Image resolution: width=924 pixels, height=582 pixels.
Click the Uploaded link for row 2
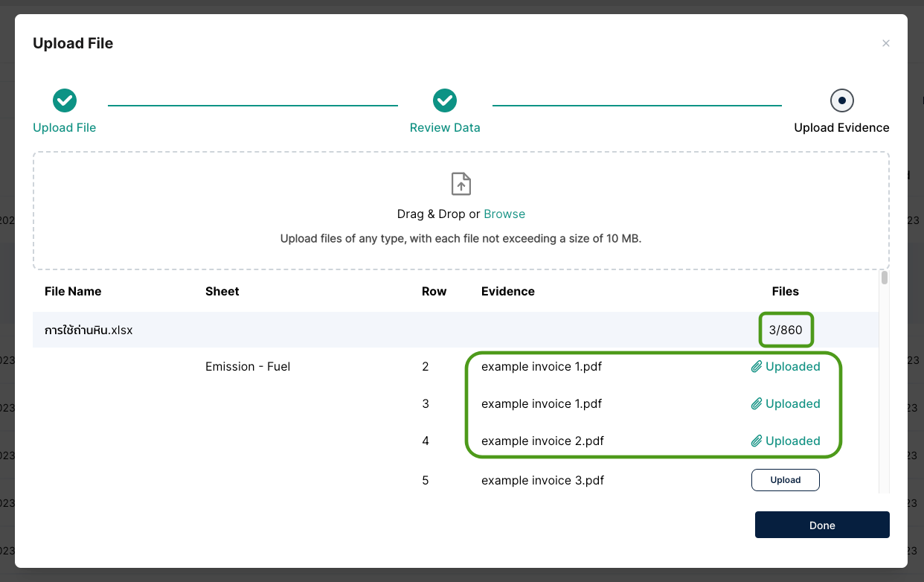tap(792, 367)
